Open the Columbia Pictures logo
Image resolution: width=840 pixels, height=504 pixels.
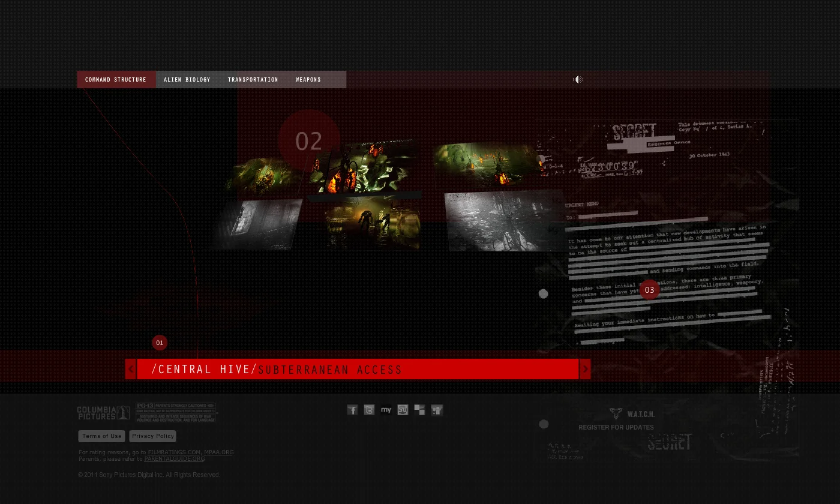point(103,412)
